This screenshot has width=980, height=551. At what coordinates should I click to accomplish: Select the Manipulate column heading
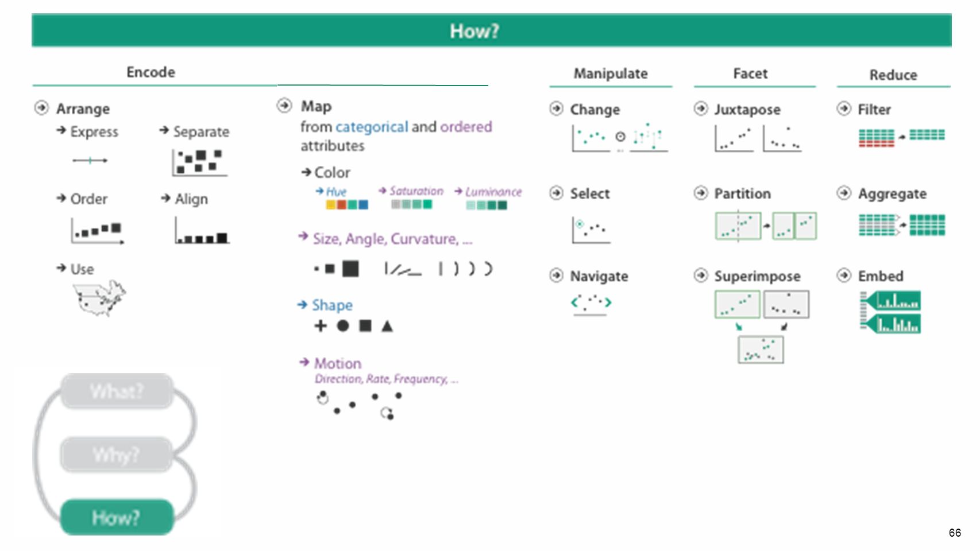[611, 73]
